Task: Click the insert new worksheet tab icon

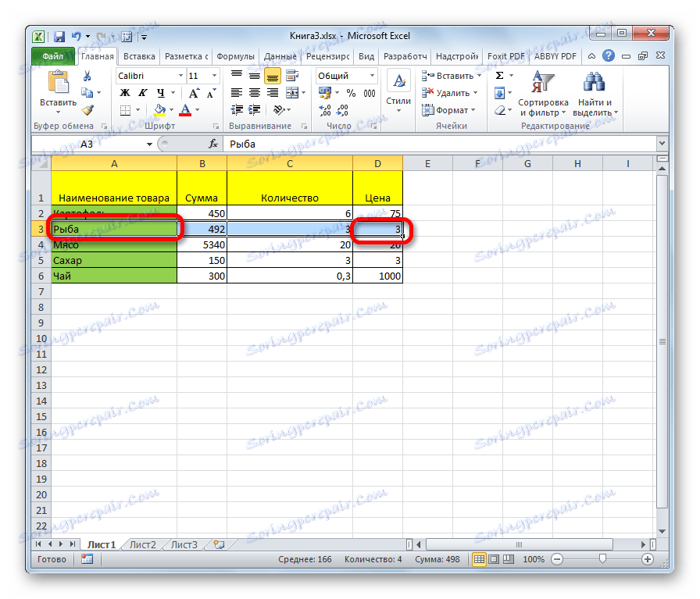Action: [x=219, y=544]
